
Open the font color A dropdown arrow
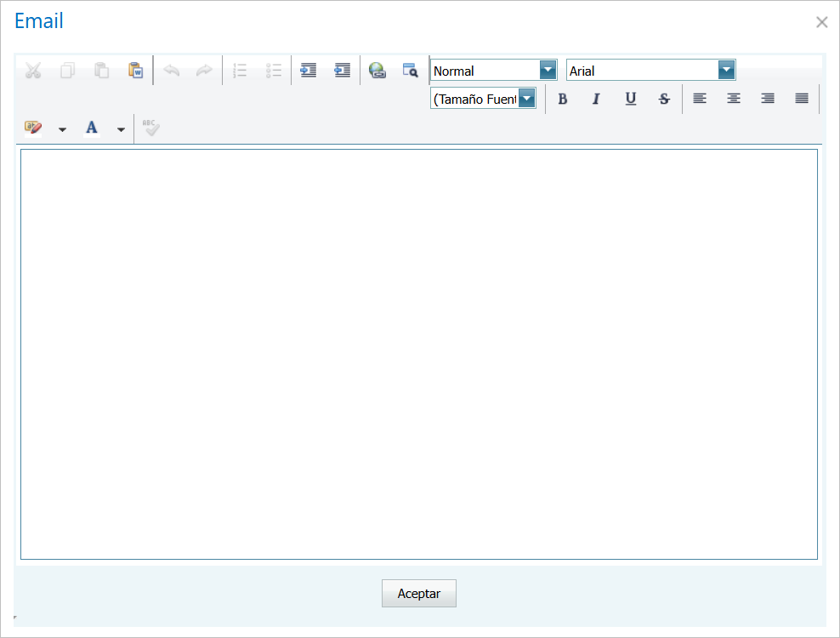tap(120, 128)
